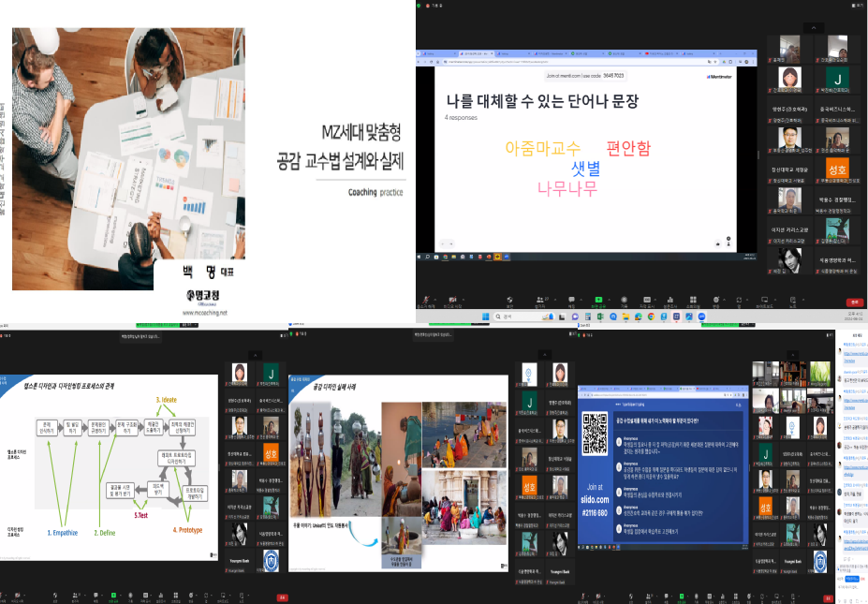This screenshot has height=604, width=868.
Task: Start video in the slido Zoom window
Action: pos(598,597)
